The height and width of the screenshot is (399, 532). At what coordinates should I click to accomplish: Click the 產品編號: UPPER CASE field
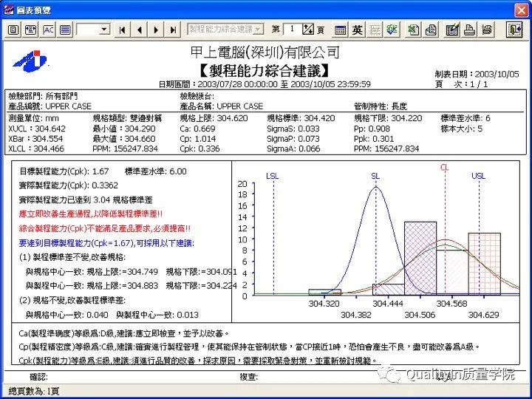pos(50,106)
